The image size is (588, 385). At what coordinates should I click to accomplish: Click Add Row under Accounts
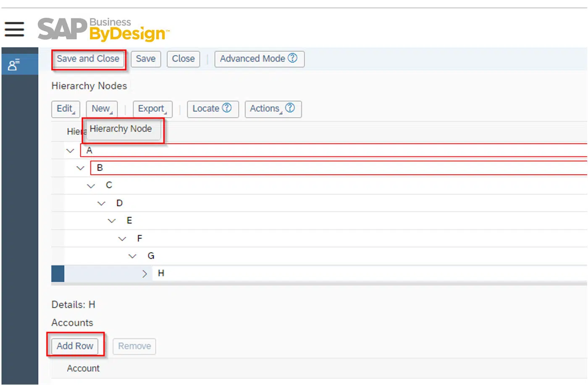pyautogui.click(x=75, y=346)
